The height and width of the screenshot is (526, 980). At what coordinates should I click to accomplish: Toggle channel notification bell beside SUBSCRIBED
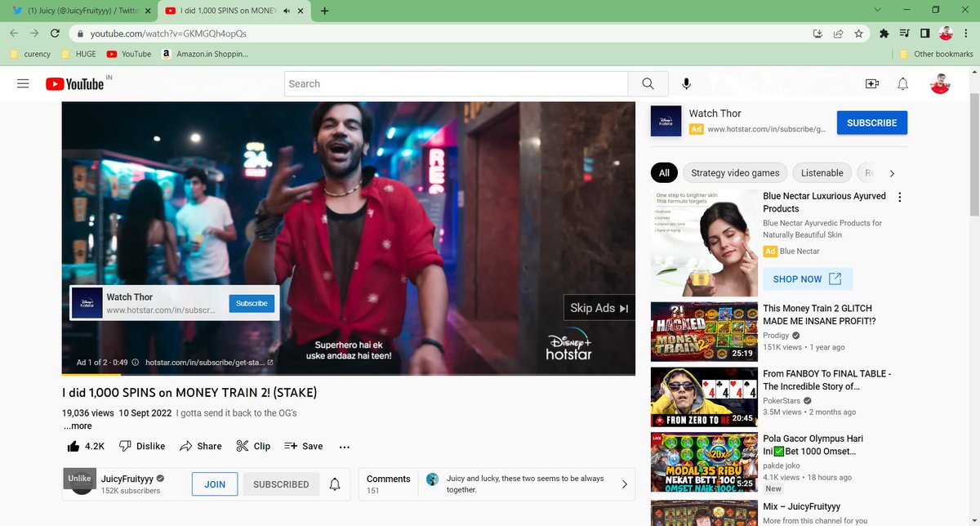(x=335, y=484)
